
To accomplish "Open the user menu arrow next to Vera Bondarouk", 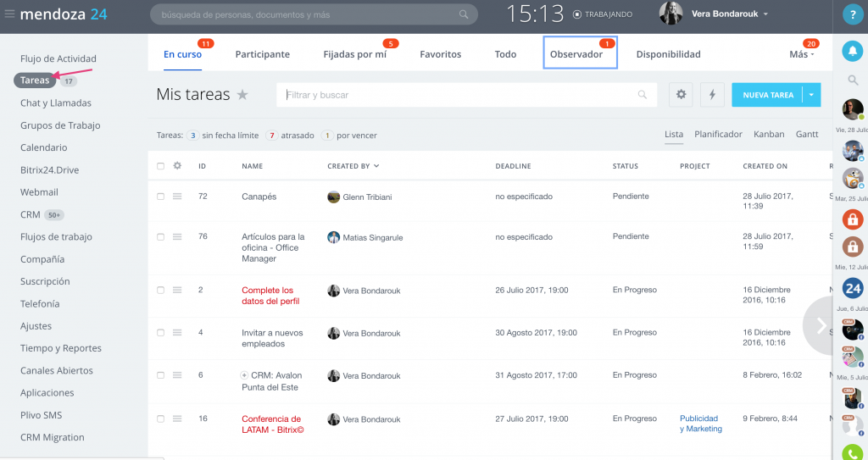I will pos(765,14).
